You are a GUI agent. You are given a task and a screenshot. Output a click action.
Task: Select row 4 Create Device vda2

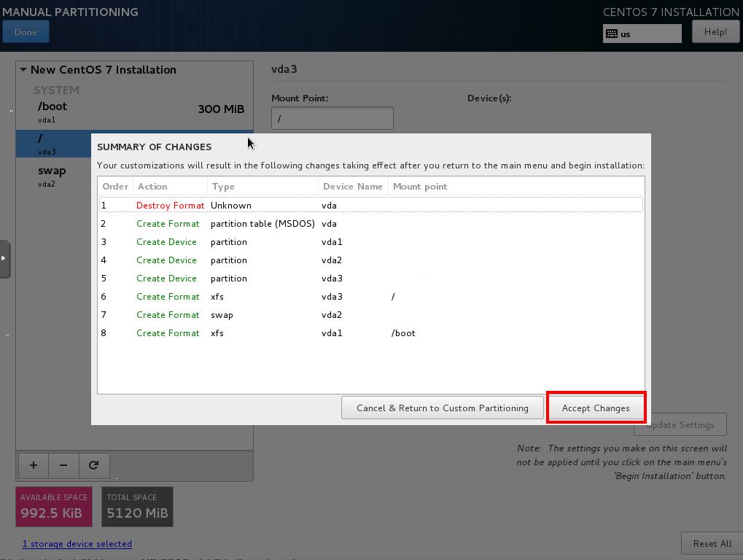371,260
